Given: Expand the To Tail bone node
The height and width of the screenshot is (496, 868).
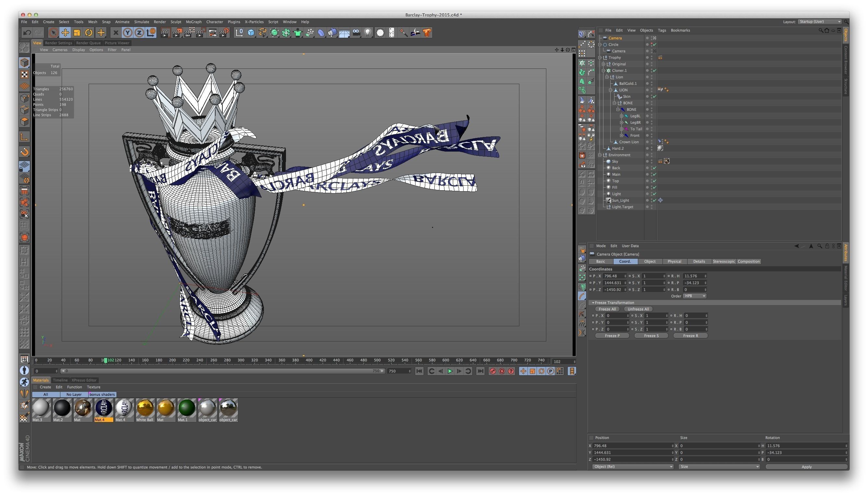Looking at the screenshot, I should [x=621, y=129].
